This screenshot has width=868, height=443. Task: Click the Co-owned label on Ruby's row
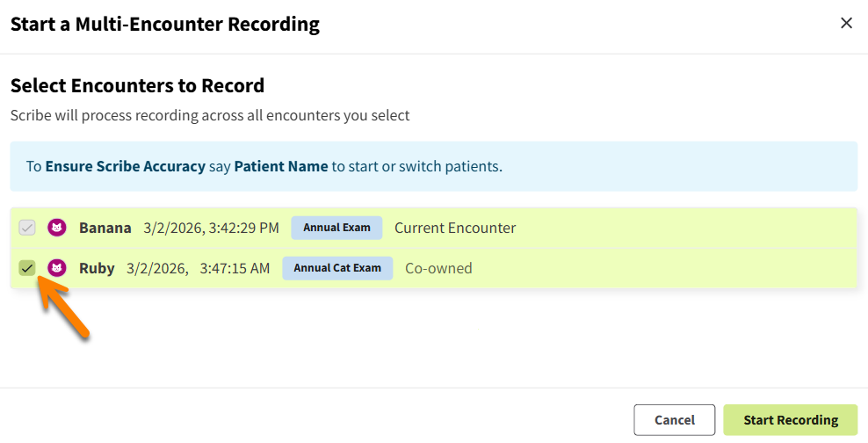tap(438, 268)
